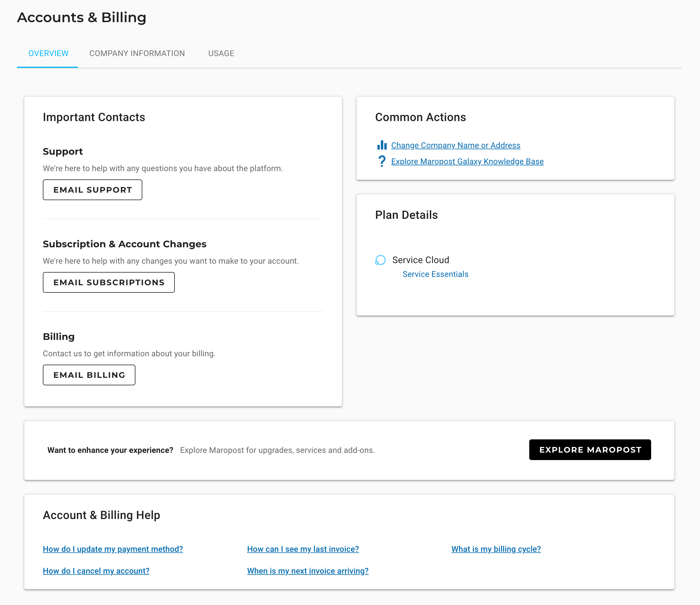Open 'What is my billing cycle?' link
Screen dimensions: 700x605
(496, 549)
